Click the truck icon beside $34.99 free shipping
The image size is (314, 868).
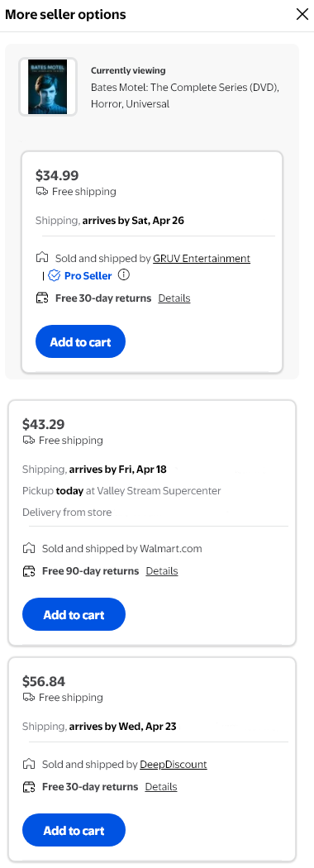(41, 192)
